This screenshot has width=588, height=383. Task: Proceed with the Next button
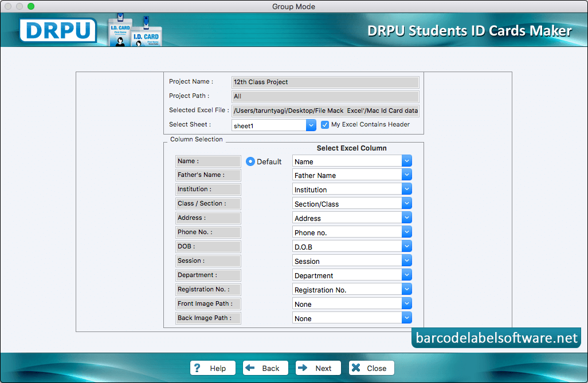319,368
